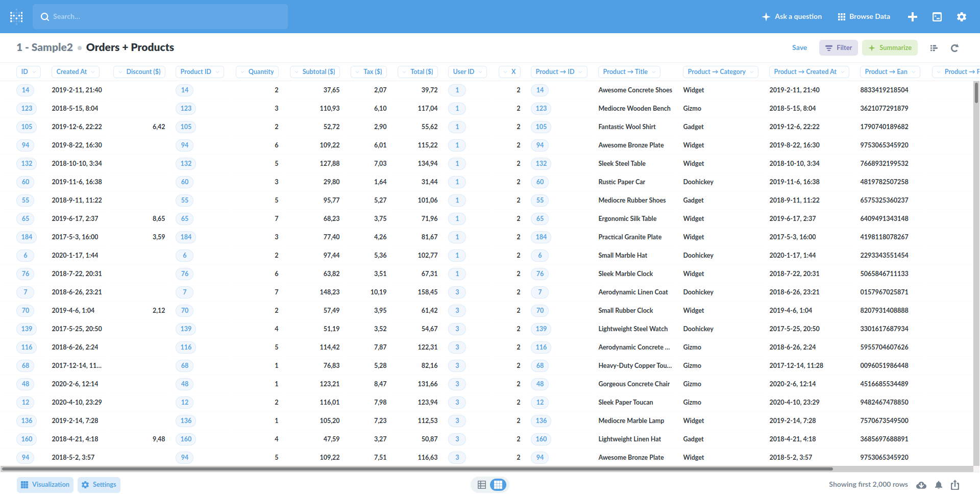
Task: Open sharing options with the share icon
Action: pyautogui.click(x=955, y=485)
